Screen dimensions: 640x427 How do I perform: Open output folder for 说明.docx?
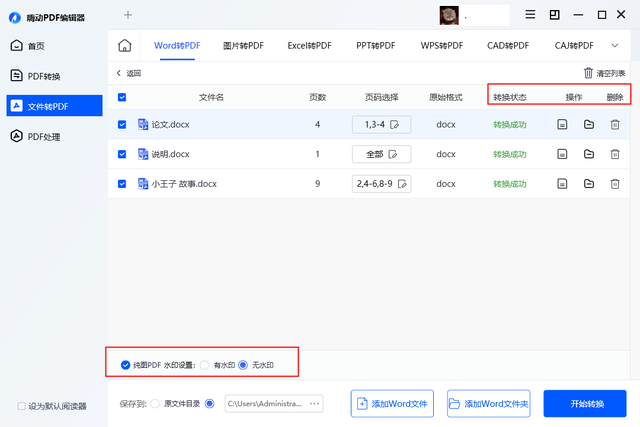[x=589, y=154]
